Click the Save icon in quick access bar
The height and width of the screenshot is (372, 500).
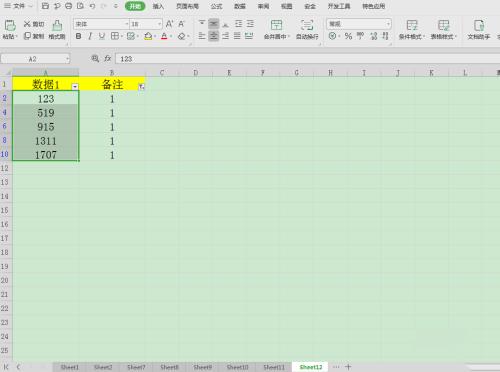click(x=46, y=6)
